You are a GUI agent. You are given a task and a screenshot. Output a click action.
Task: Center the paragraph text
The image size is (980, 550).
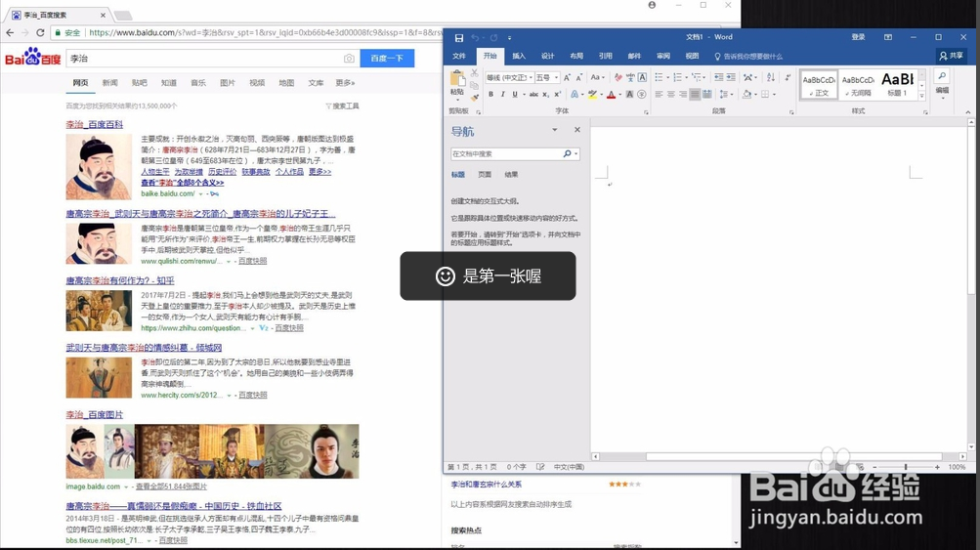[x=670, y=95]
